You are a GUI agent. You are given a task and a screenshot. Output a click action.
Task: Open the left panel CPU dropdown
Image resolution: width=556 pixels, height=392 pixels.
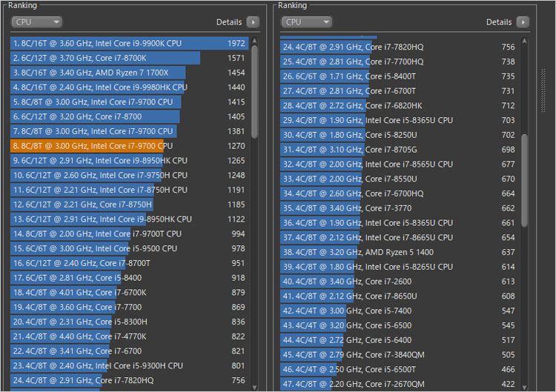point(36,22)
